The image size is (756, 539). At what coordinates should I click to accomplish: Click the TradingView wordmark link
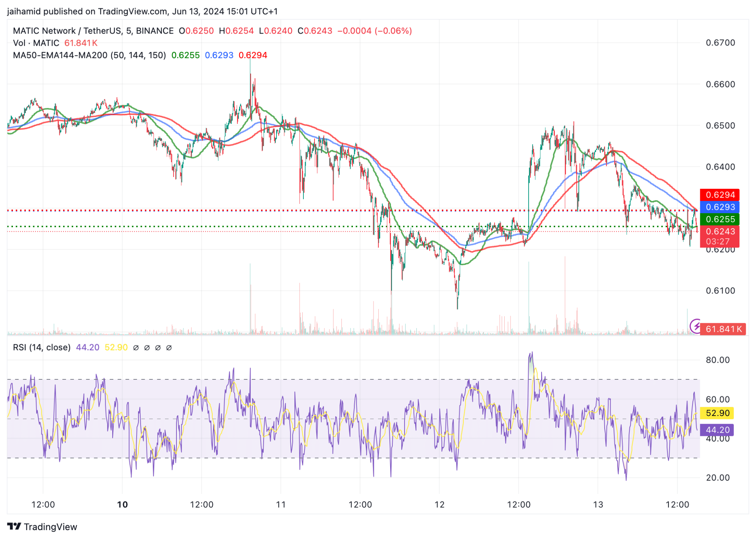tap(51, 526)
